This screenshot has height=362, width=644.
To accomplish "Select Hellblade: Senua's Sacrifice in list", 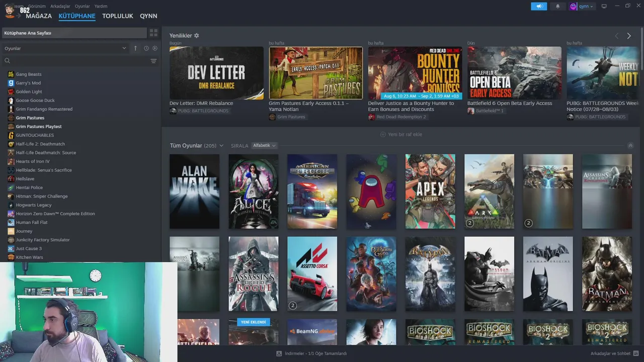I will pos(44,170).
